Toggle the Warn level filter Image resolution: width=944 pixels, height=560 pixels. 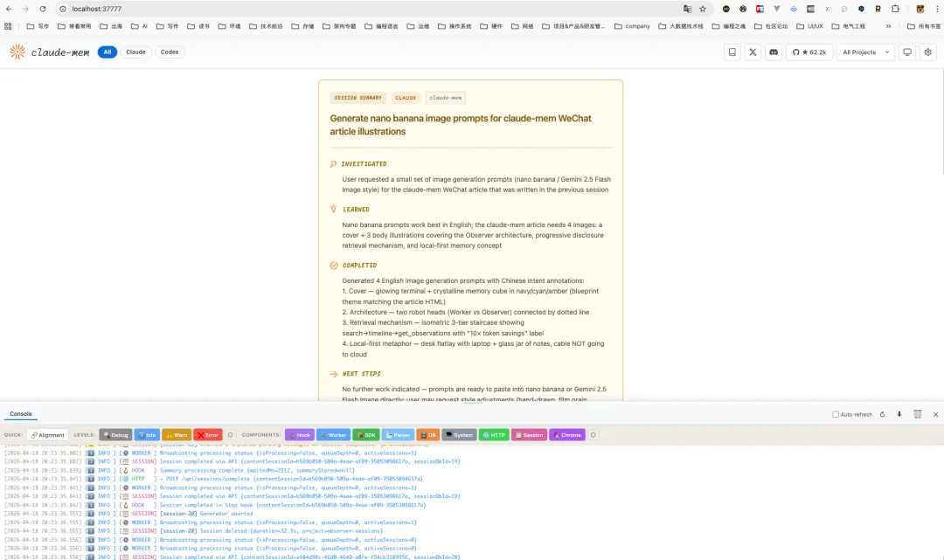[x=177, y=435]
